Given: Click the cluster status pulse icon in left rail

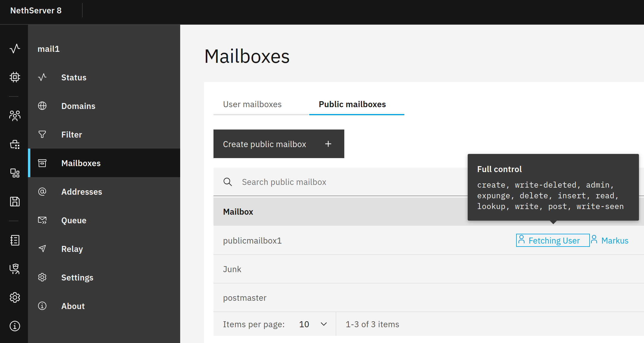Looking at the screenshot, I should tap(15, 49).
